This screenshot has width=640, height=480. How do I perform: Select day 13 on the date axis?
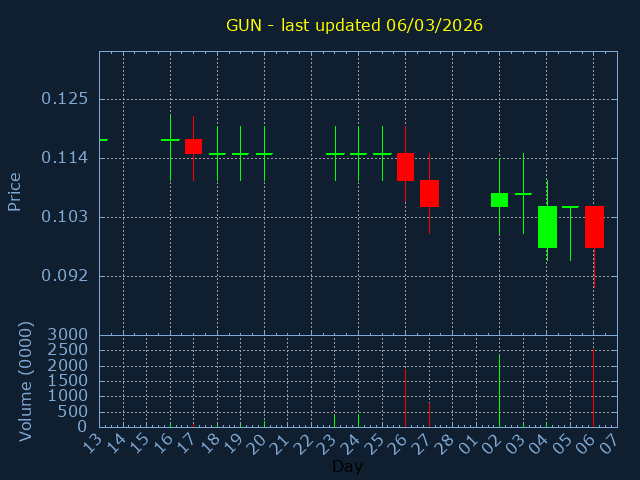(x=93, y=441)
